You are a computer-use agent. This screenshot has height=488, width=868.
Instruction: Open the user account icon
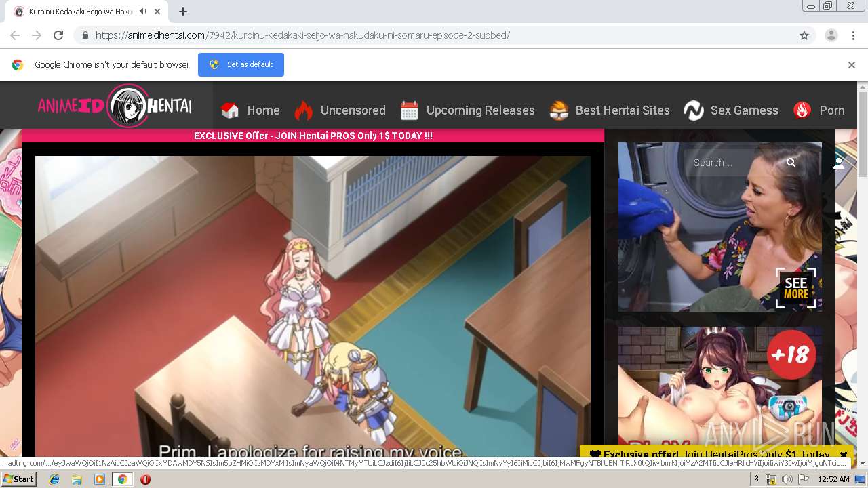point(839,163)
